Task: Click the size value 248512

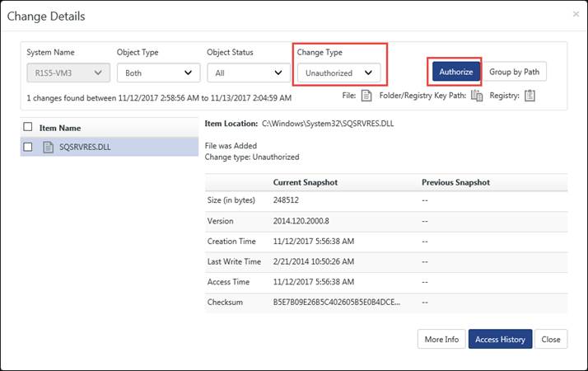Action: click(x=286, y=200)
